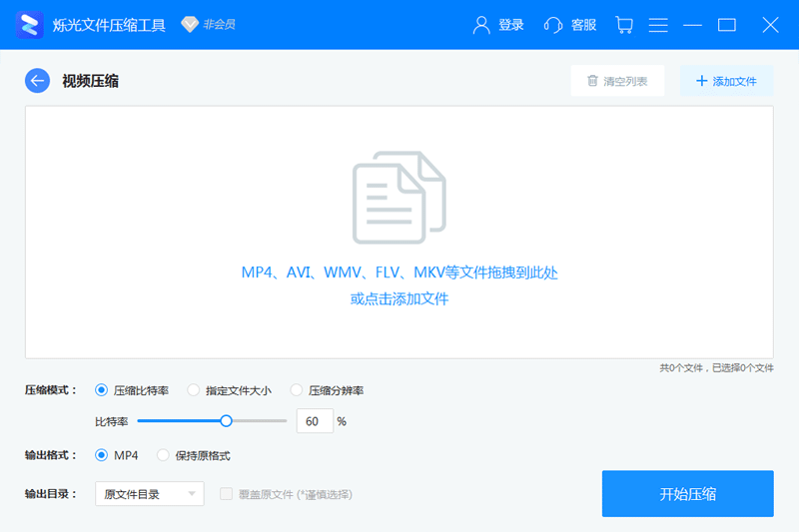The height and width of the screenshot is (532, 799).
Task: Click 添加文件 button
Action: 726,81
